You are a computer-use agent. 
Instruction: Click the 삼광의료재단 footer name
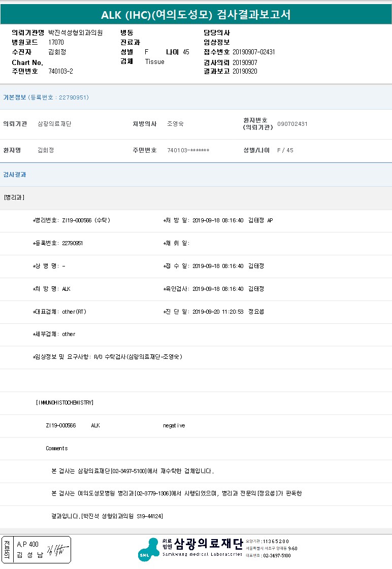(x=208, y=544)
